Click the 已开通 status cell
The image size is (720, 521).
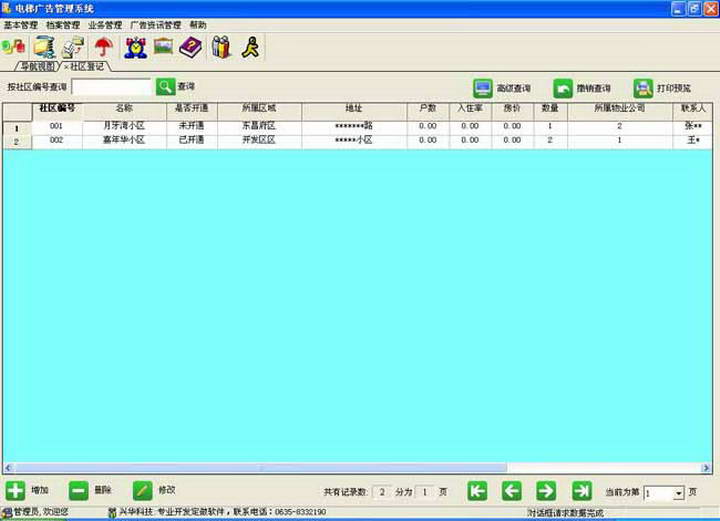pyautogui.click(x=192, y=140)
